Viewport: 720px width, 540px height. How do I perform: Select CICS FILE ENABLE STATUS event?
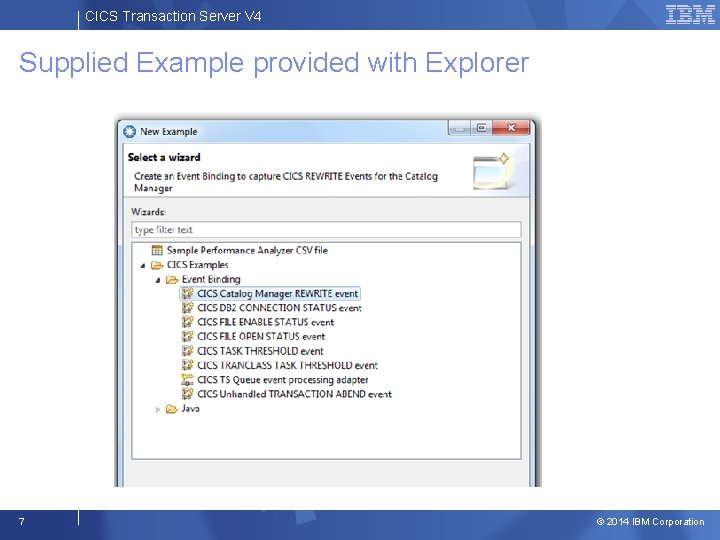[265, 322]
